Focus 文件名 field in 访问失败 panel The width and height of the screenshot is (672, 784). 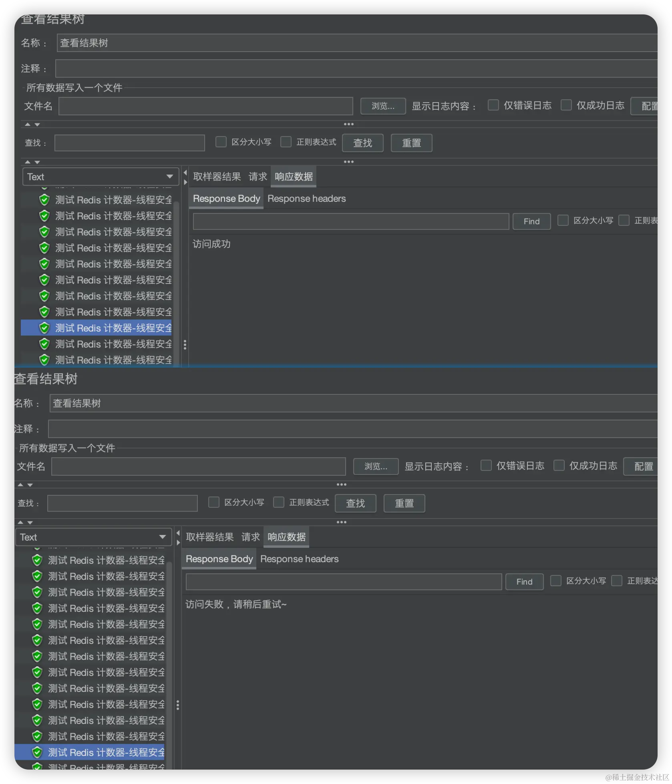click(x=198, y=466)
